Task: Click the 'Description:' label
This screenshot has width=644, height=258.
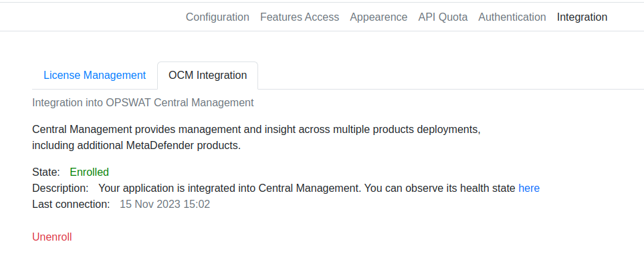Action: 60,188
